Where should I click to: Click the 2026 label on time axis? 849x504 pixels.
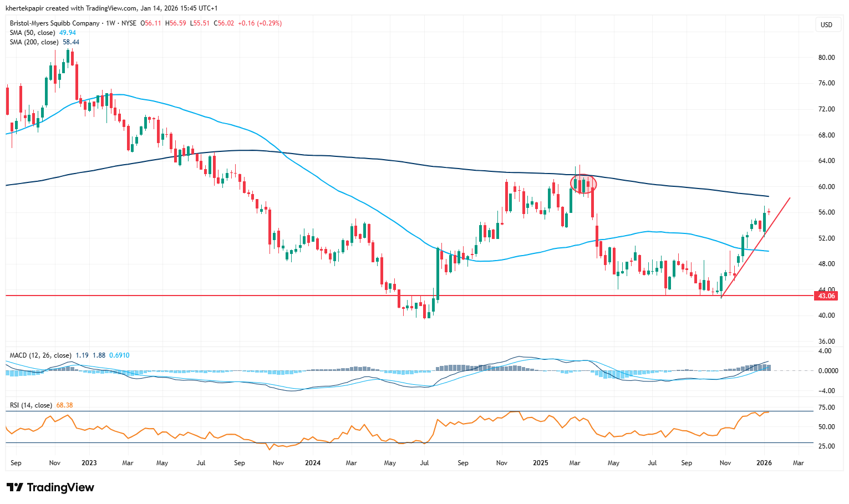pyautogui.click(x=764, y=463)
